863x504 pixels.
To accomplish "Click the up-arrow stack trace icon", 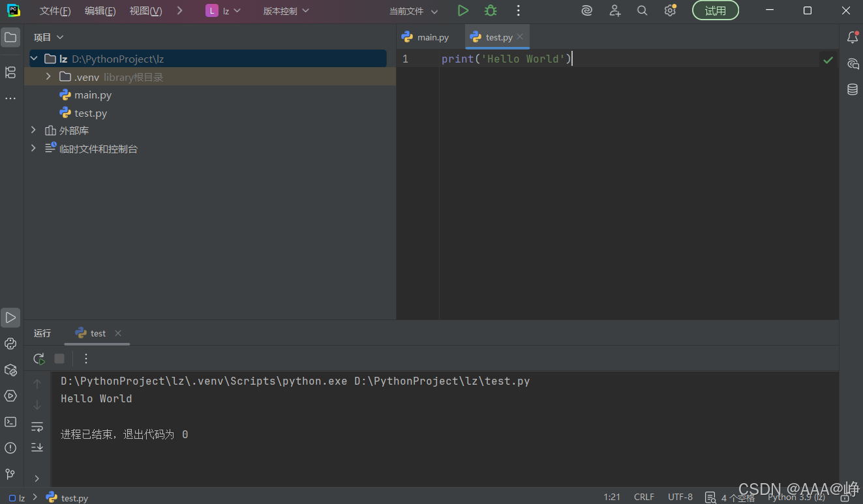I will point(37,384).
